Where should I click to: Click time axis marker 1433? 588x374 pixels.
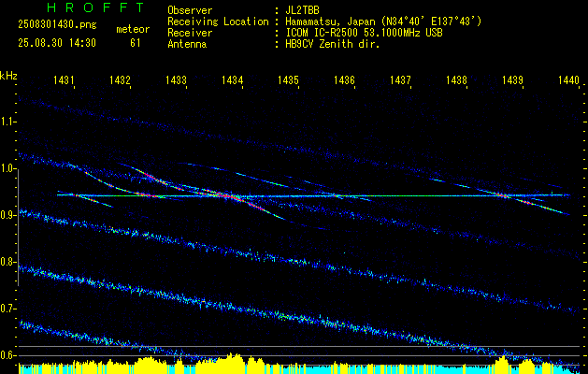[x=177, y=79]
